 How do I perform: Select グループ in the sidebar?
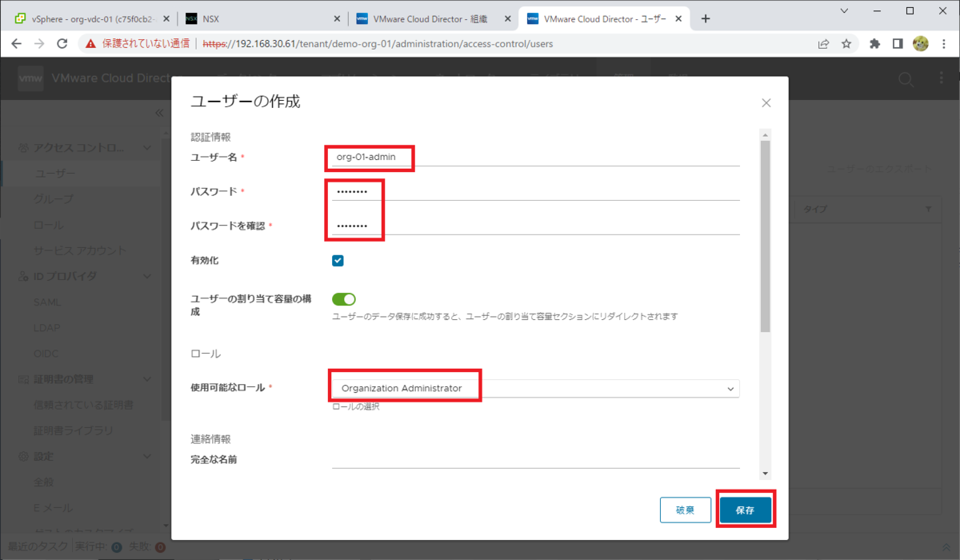54,199
